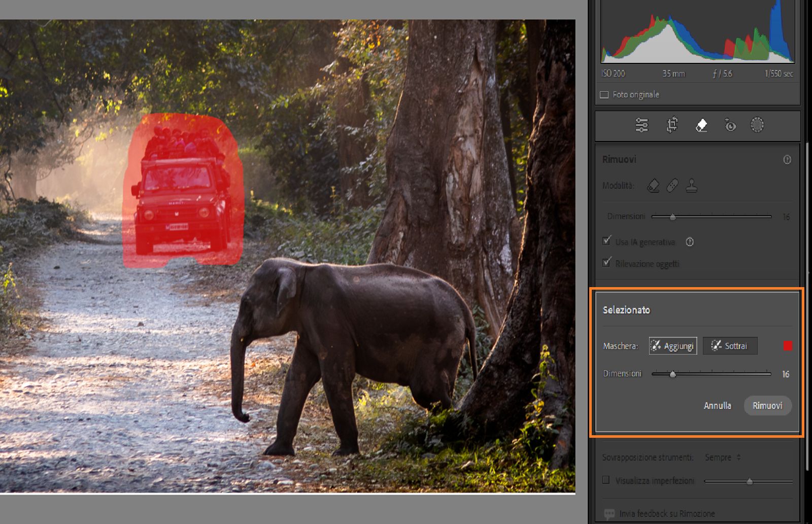The height and width of the screenshot is (524, 812).
Task: Click the Selezionato heading text
Action: [x=626, y=310]
